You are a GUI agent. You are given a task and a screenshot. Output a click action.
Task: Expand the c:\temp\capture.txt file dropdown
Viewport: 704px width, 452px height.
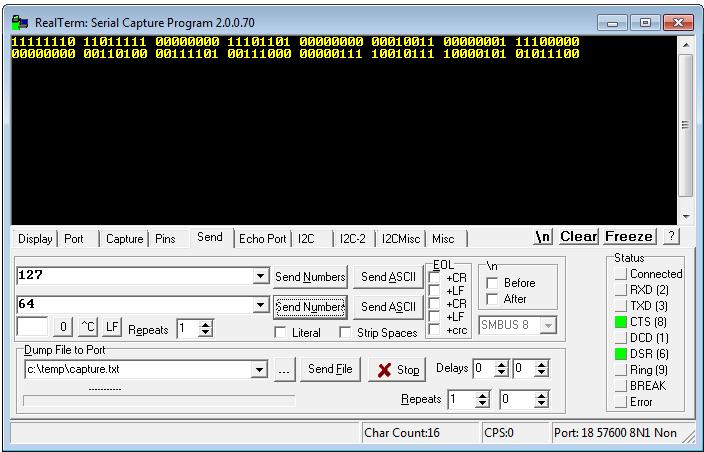click(x=259, y=370)
